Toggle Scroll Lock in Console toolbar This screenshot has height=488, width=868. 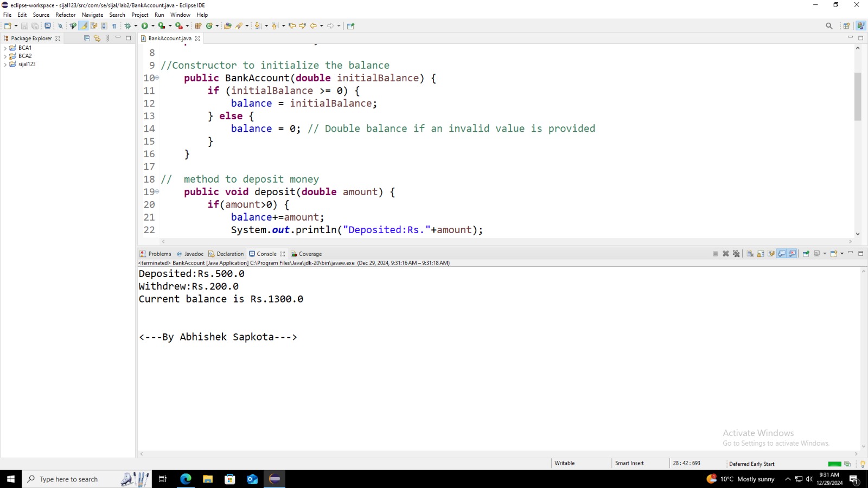[x=761, y=254]
